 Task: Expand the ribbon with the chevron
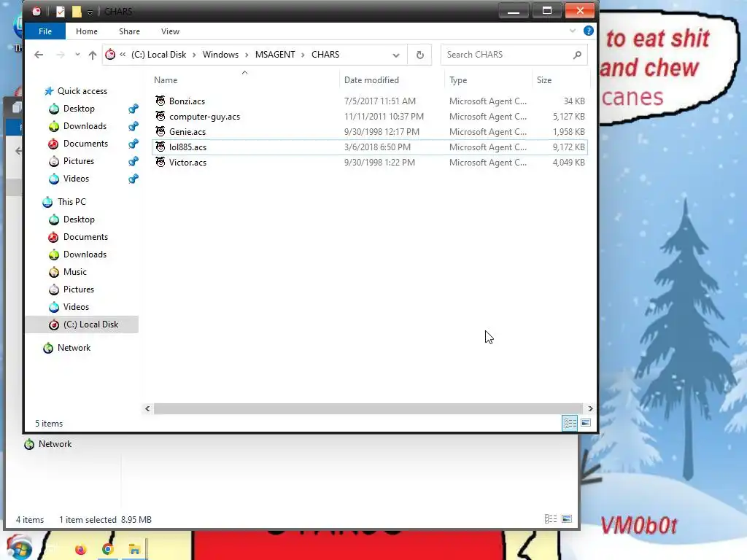tap(572, 31)
